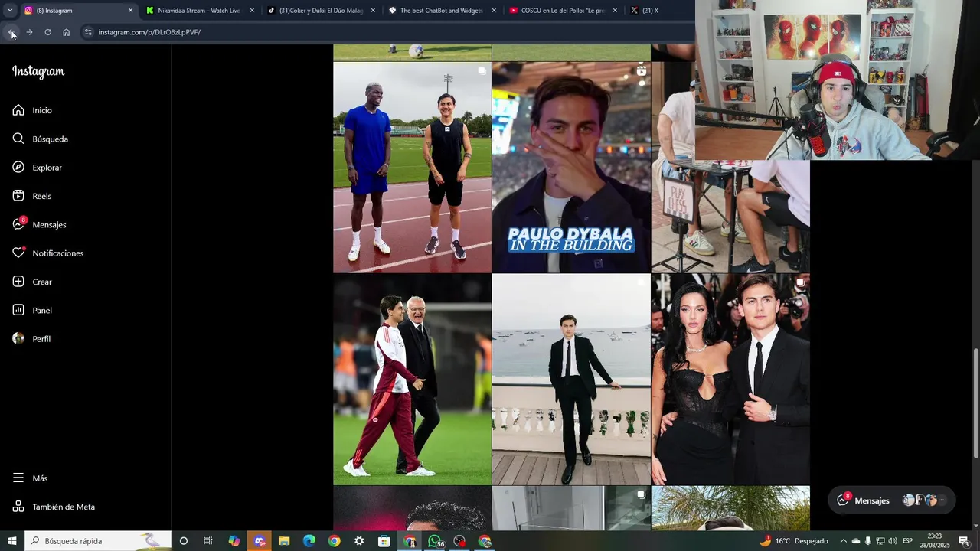
Task: Switch to COSCU en Lo del Pollo tab
Action: pos(563,11)
